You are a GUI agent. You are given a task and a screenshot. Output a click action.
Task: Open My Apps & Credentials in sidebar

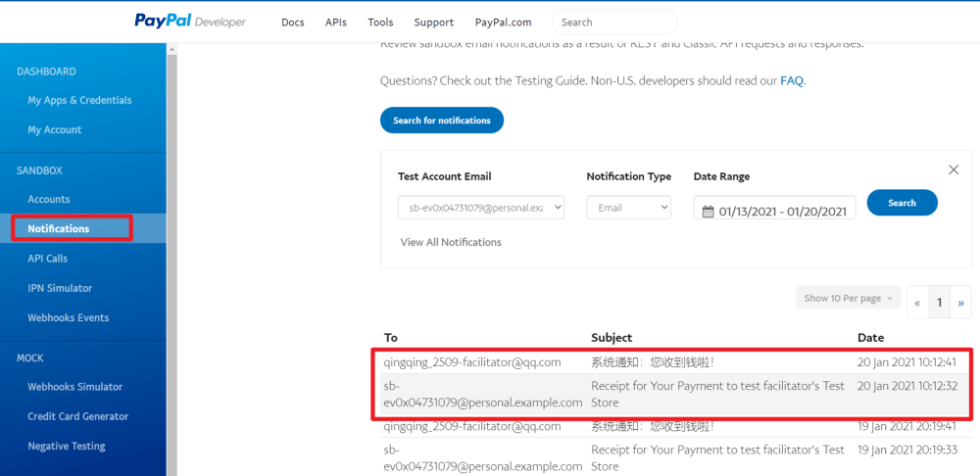pos(79,100)
